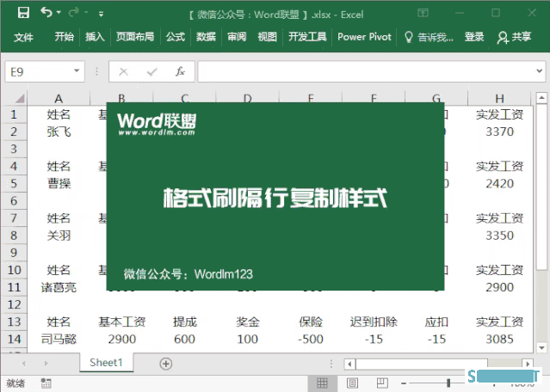
Task: Add a new sheet with plus icon
Action: point(165,364)
